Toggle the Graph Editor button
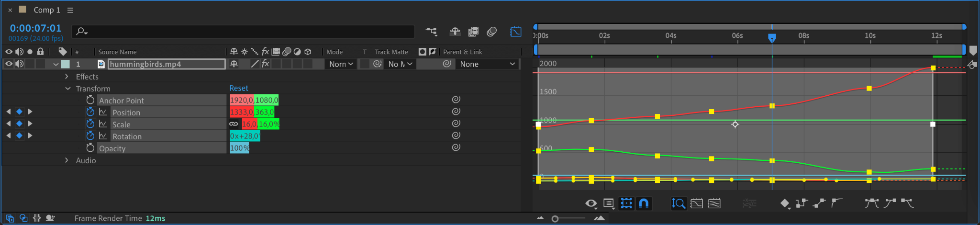Viewport: 980px width, 225px height. tap(515, 32)
